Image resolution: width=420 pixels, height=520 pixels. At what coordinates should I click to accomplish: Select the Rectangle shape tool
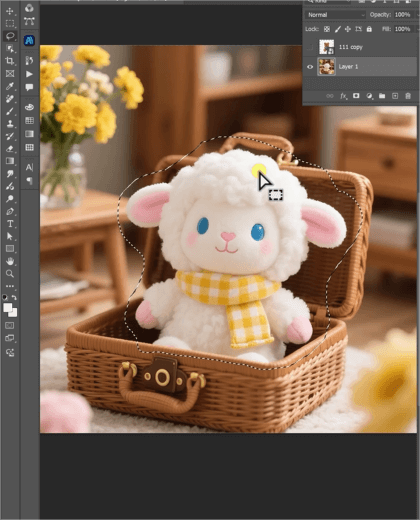pos(10,249)
